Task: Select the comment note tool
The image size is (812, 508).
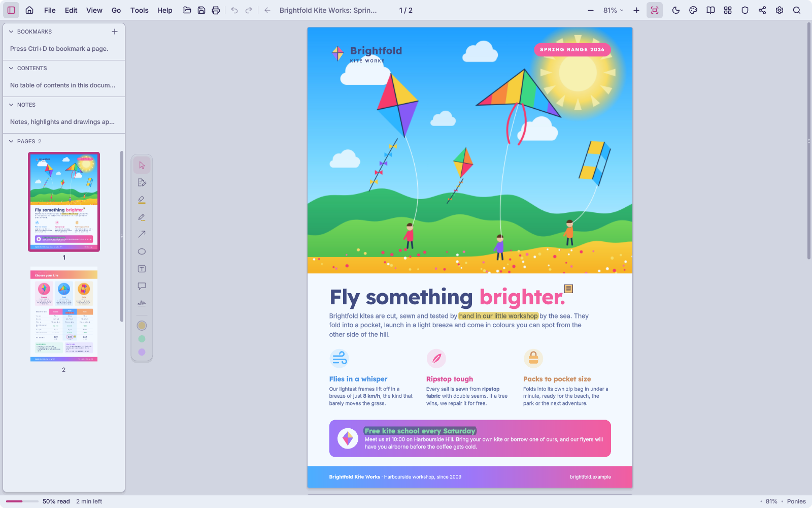Action: pos(142,286)
